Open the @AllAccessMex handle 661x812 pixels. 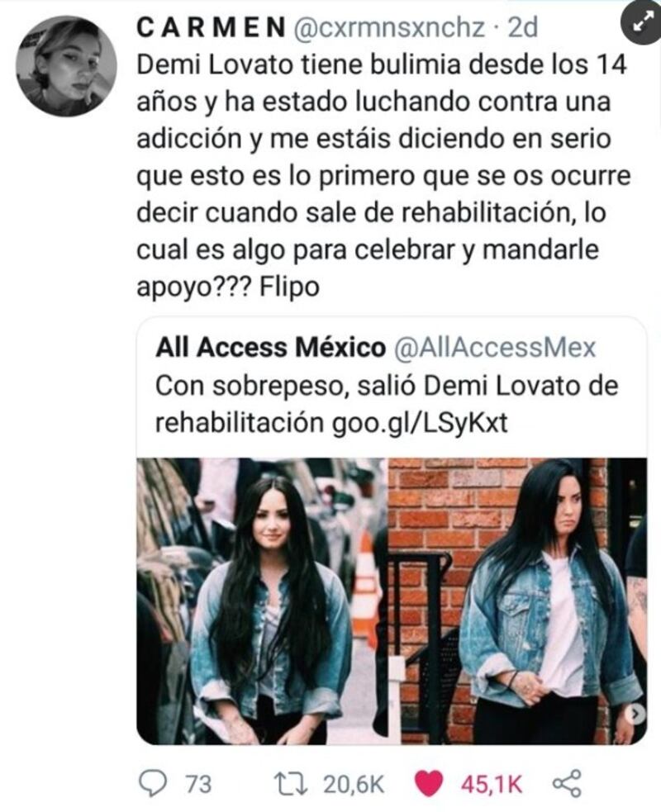click(495, 348)
